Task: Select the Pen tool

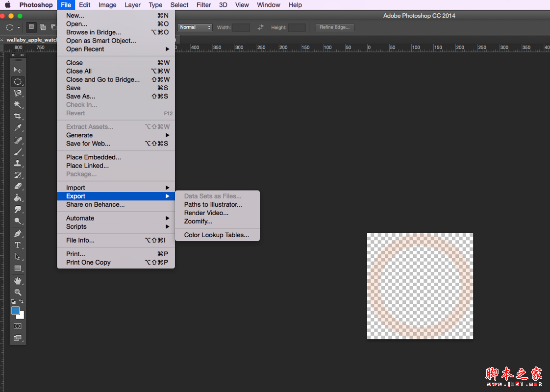Action: pos(18,233)
